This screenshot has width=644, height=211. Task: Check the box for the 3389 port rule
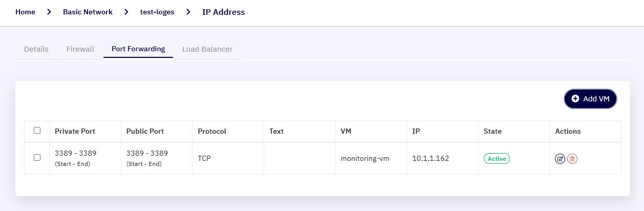pyautogui.click(x=37, y=158)
